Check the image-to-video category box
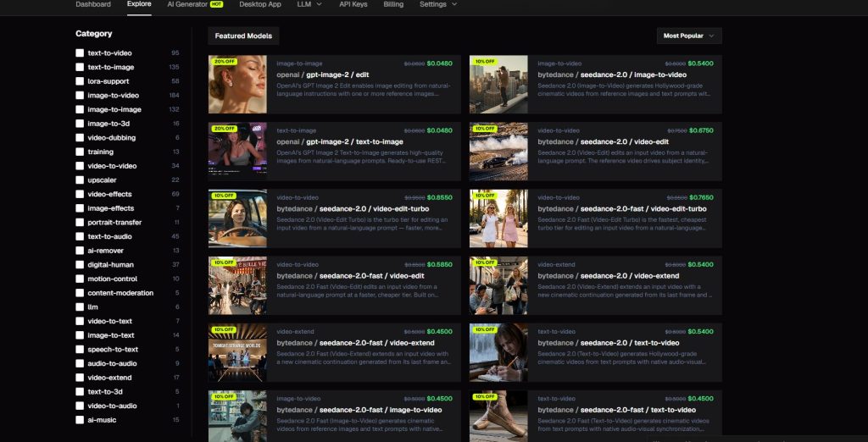 [80, 95]
